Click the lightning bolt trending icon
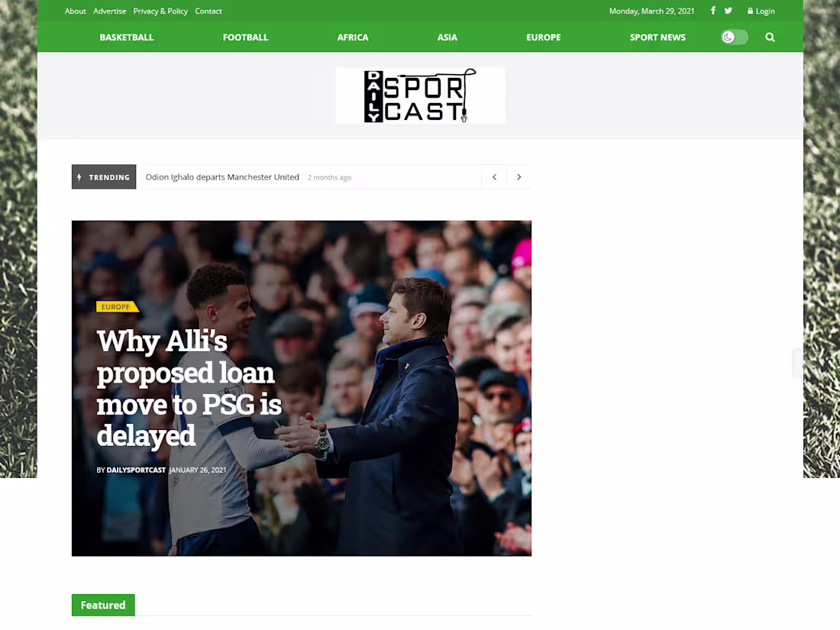840x630 pixels. pos(82,176)
